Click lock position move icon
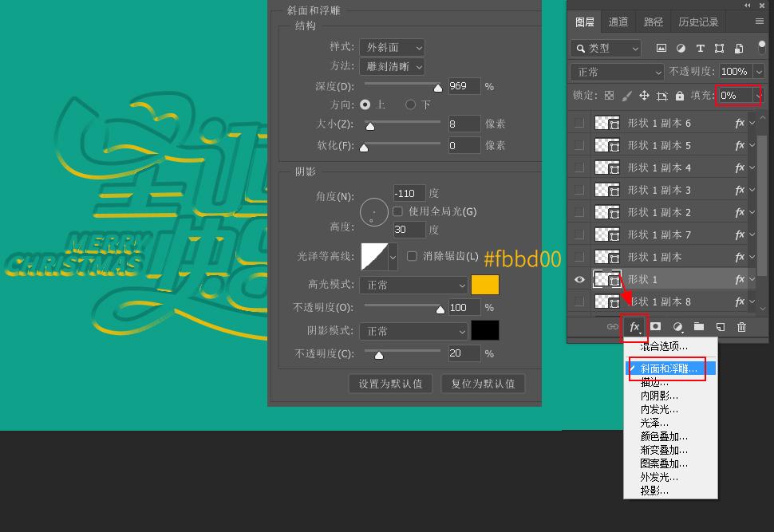774x532 pixels. tap(644, 95)
